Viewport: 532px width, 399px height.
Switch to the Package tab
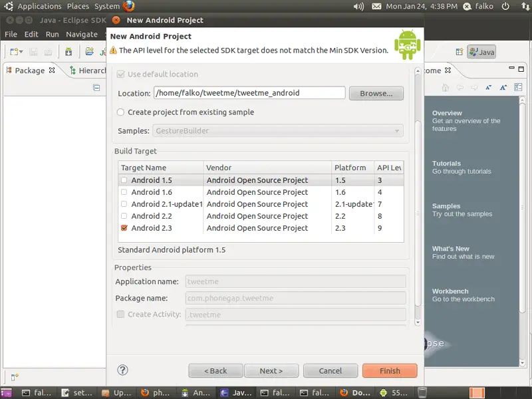pyautogui.click(x=30, y=70)
